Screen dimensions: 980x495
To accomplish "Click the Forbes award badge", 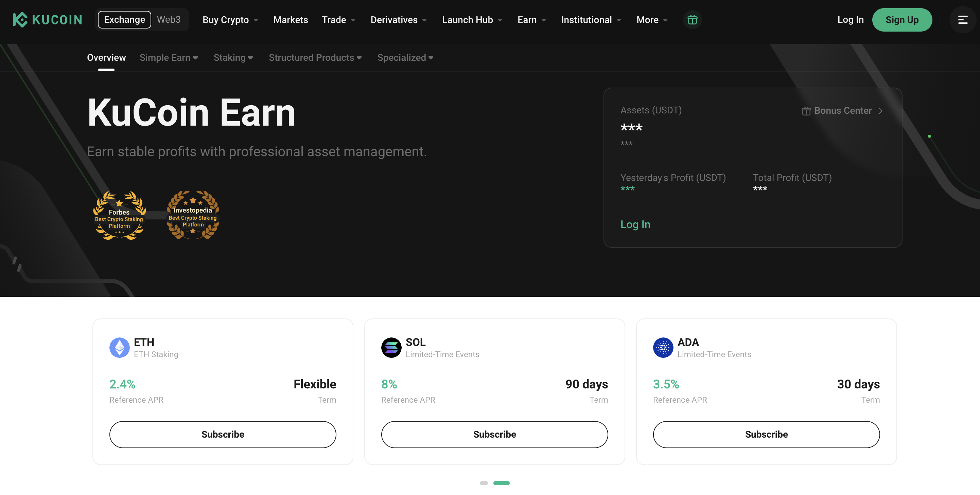I will click(x=119, y=216).
